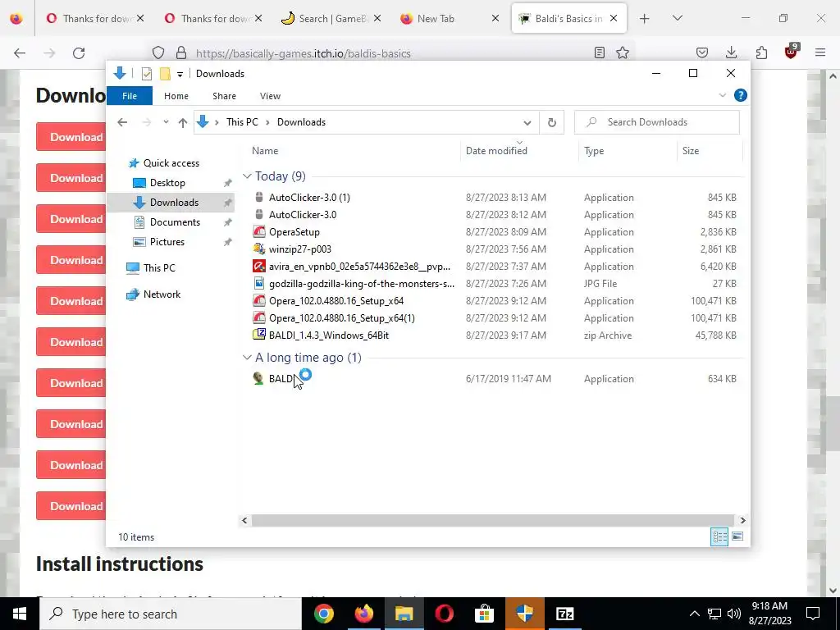Open Customize Quick Access Toolbar dropdown
The height and width of the screenshot is (630, 840).
(180, 75)
